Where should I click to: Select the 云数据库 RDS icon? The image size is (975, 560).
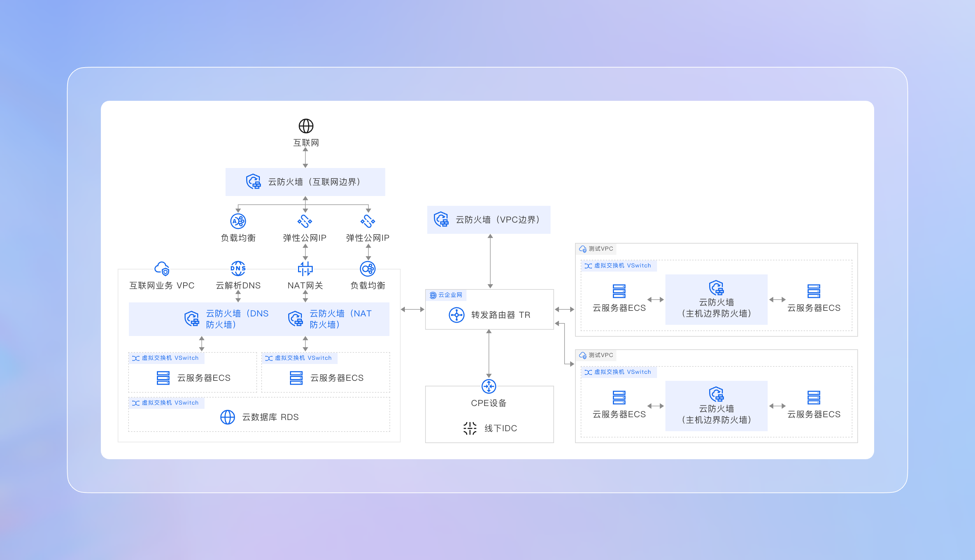point(227,417)
